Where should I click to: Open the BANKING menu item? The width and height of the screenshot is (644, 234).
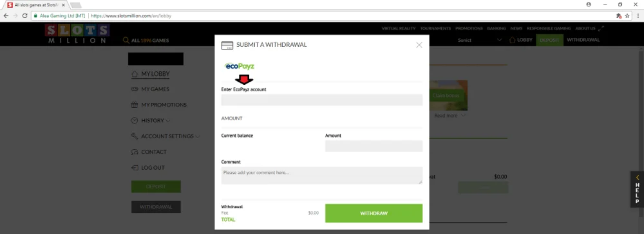point(497,29)
